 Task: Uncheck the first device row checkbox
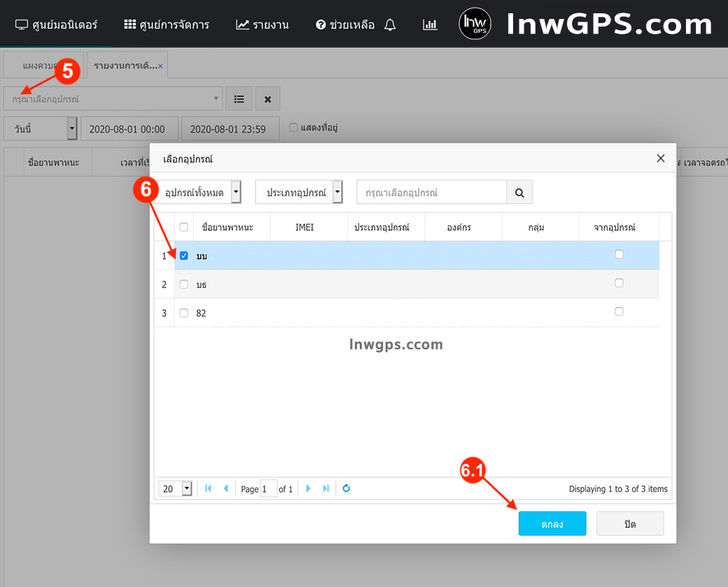[x=184, y=255]
